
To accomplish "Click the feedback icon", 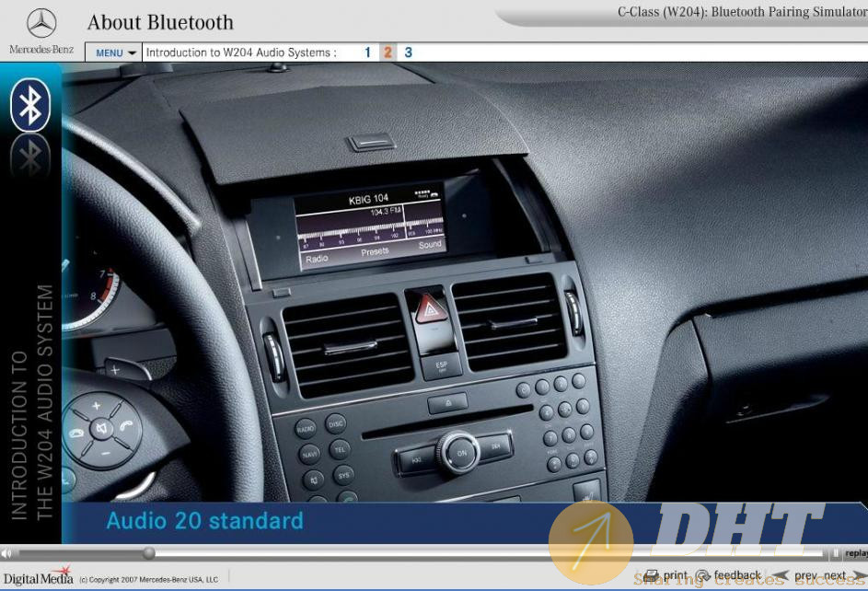I will [x=703, y=576].
